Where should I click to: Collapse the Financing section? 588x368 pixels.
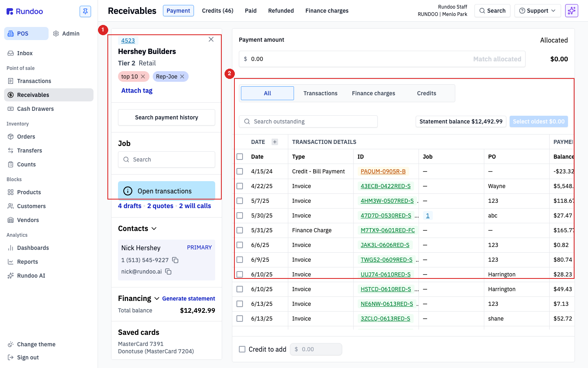[157, 298]
